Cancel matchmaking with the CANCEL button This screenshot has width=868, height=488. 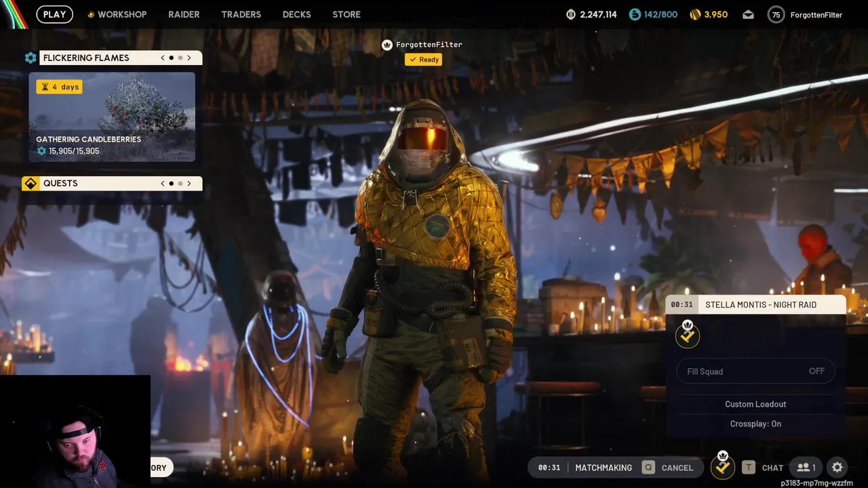[x=677, y=468]
